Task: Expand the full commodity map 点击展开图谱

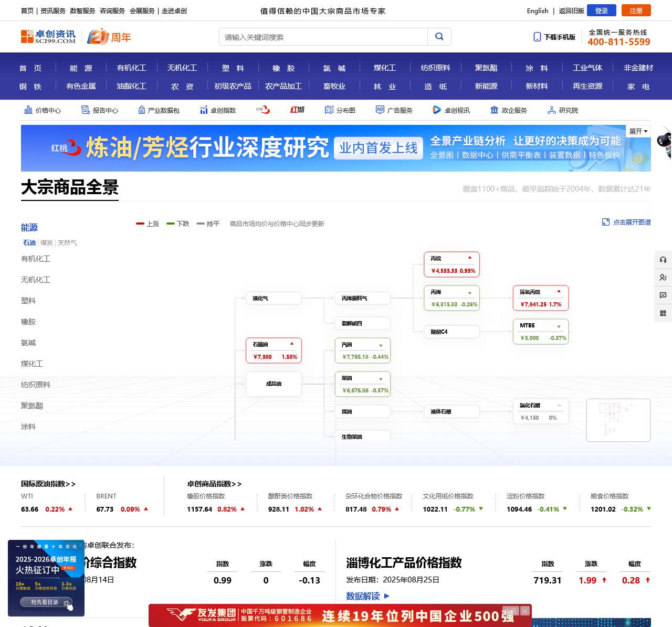Action: [x=626, y=222]
